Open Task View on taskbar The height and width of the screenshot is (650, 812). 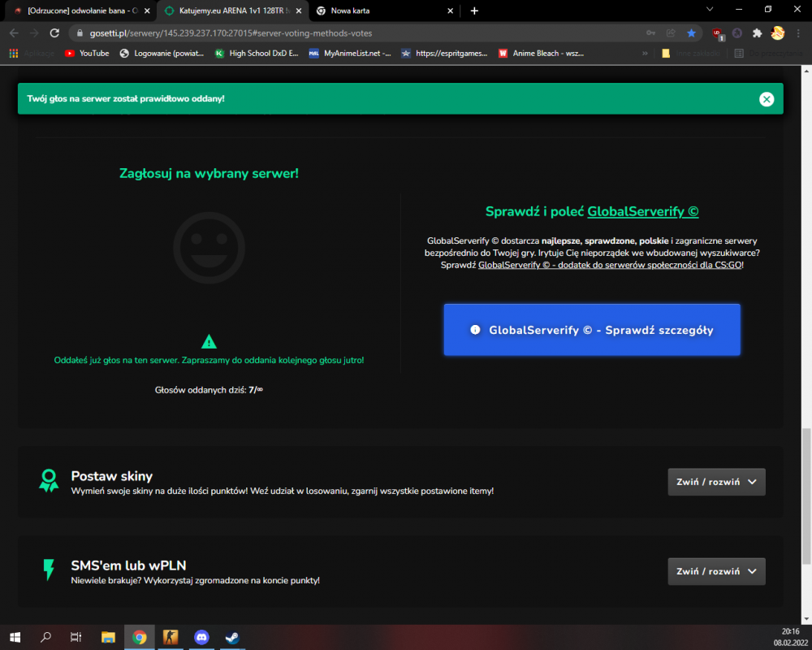[x=76, y=637]
